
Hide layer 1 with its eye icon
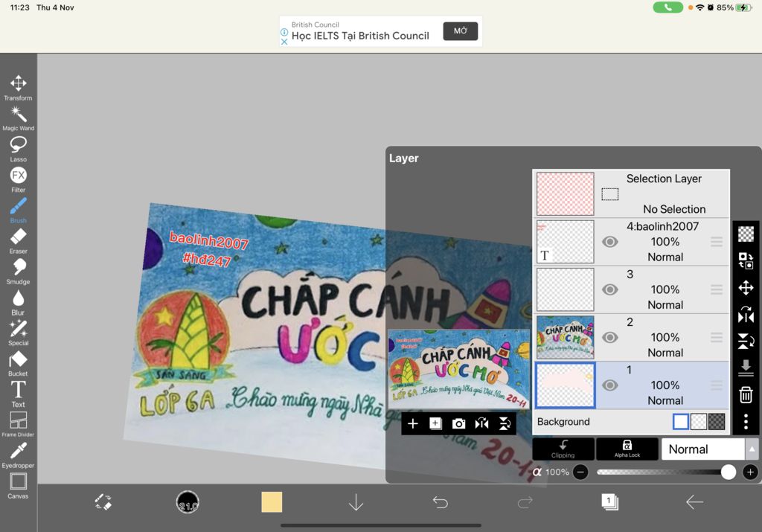tap(610, 385)
